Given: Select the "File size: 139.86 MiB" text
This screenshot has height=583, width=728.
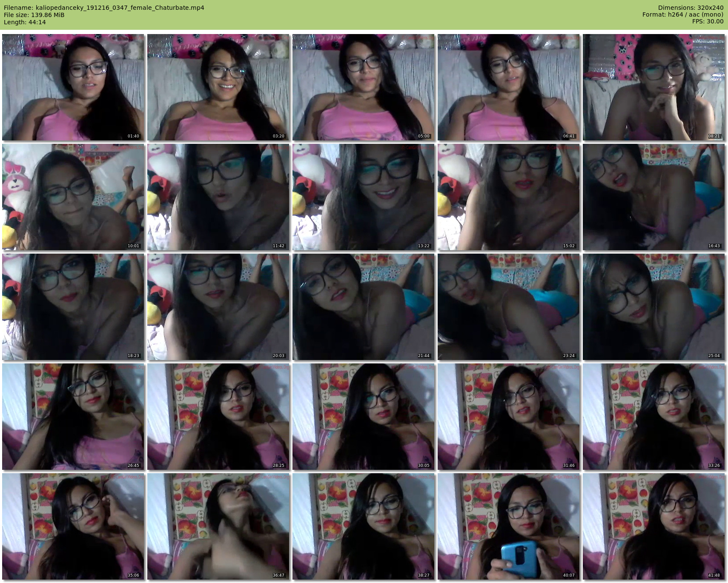Looking at the screenshot, I should pos(34,15).
